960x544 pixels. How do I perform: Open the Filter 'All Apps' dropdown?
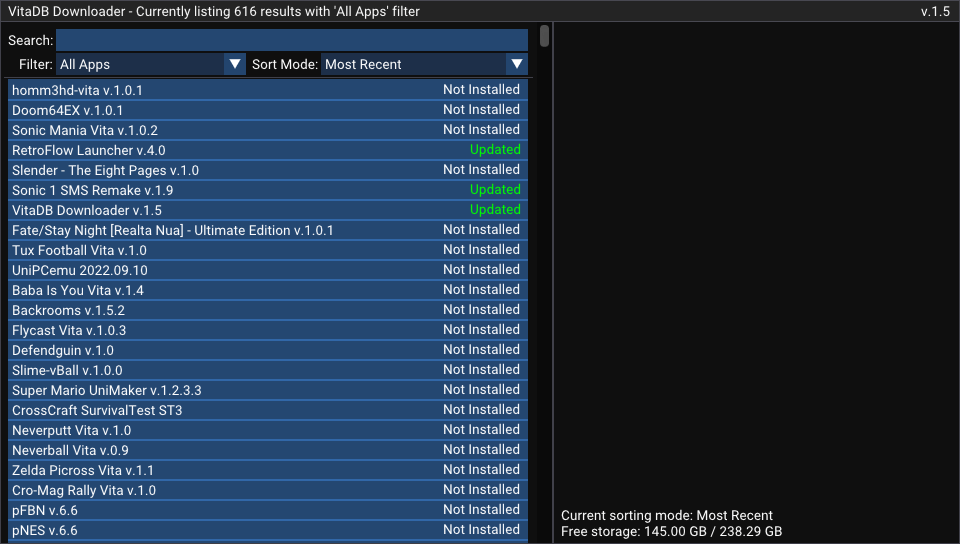click(151, 64)
